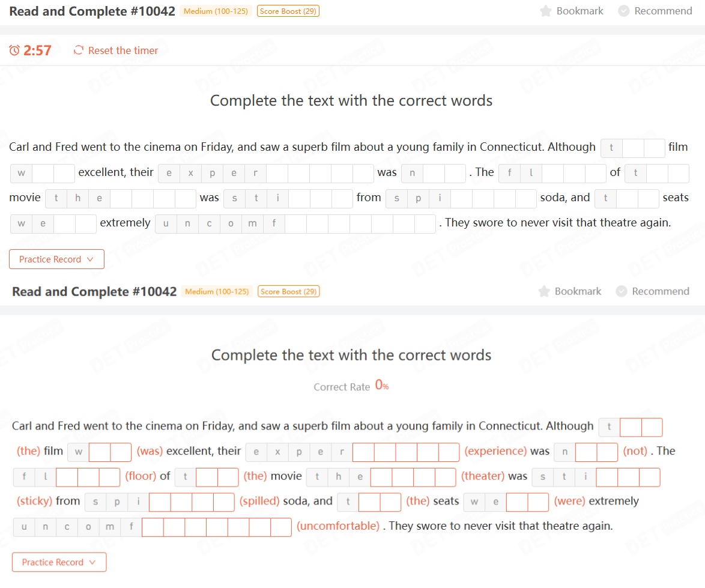Image resolution: width=705 pixels, height=588 pixels.
Task: Click first empty box of 'the' word after movie, top
Action: click(121, 199)
